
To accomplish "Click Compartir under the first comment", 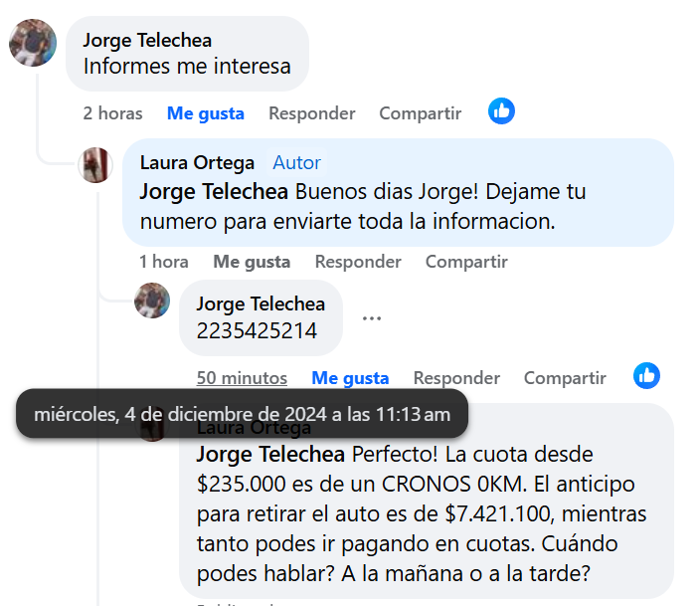I will click(x=420, y=113).
